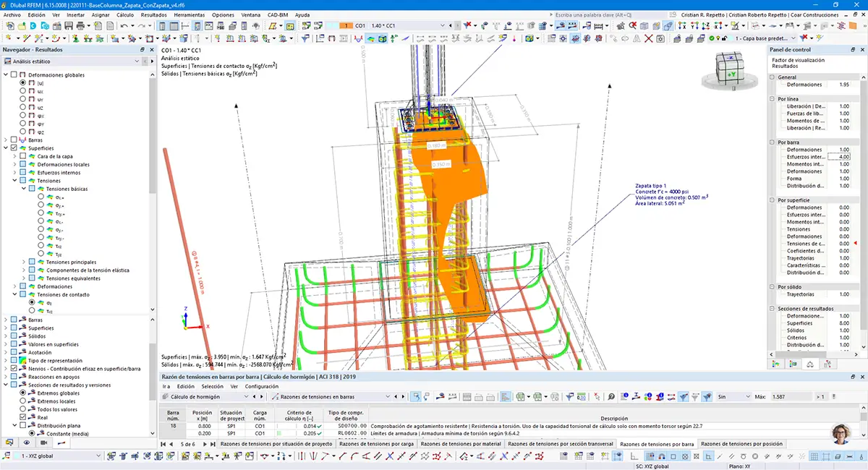Viewport: 868px width, 470px height.
Task: Open the Herramientas menu
Action: (x=190, y=14)
